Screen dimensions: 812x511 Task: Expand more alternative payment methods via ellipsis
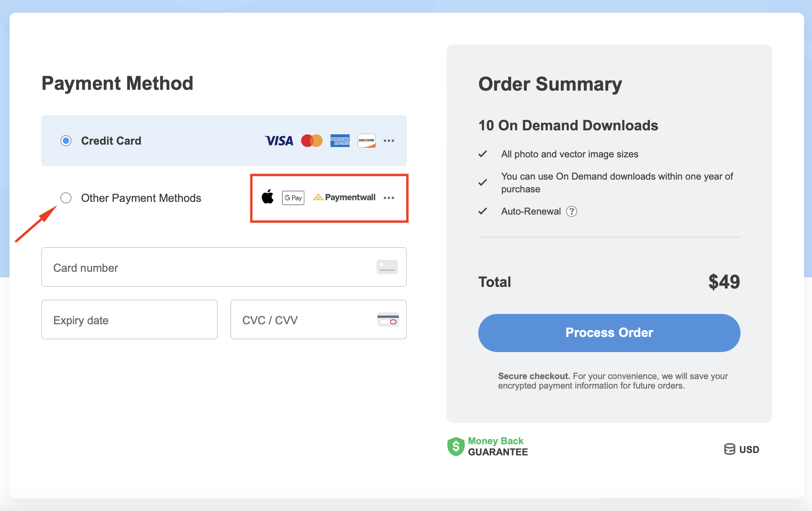coord(389,198)
